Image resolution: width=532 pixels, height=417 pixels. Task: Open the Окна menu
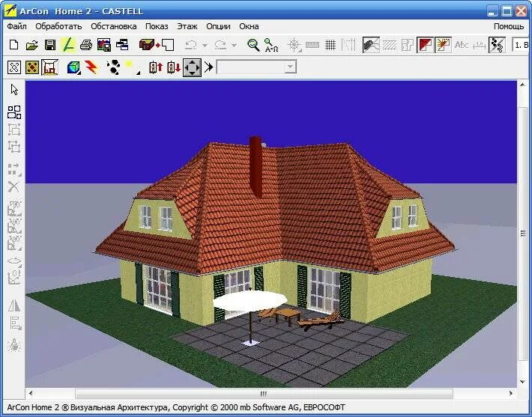point(249,26)
